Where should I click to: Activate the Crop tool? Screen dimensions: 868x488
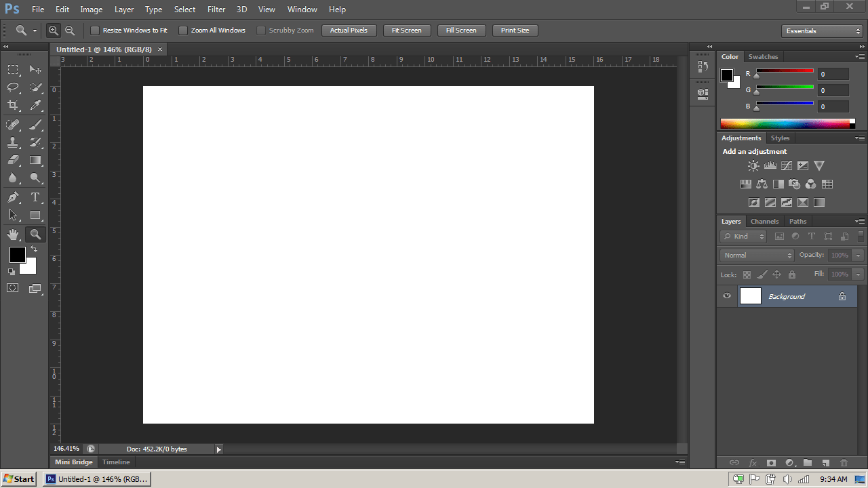(13, 105)
